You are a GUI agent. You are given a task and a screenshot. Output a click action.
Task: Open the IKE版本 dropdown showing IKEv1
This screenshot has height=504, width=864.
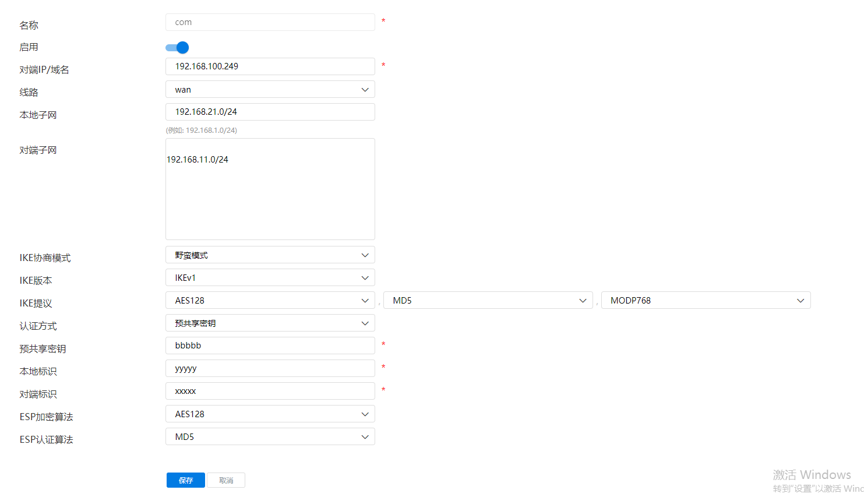270,278
